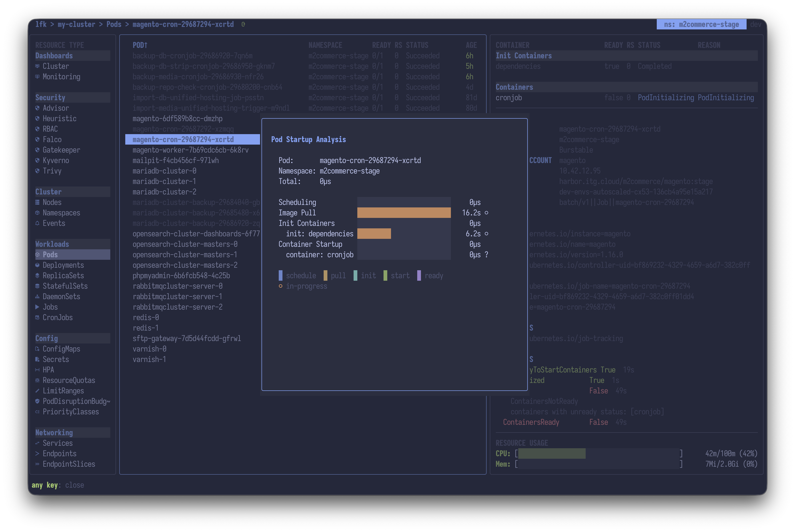Click the DaemonSets icon

pyautogui.click(x=37, y=296)
